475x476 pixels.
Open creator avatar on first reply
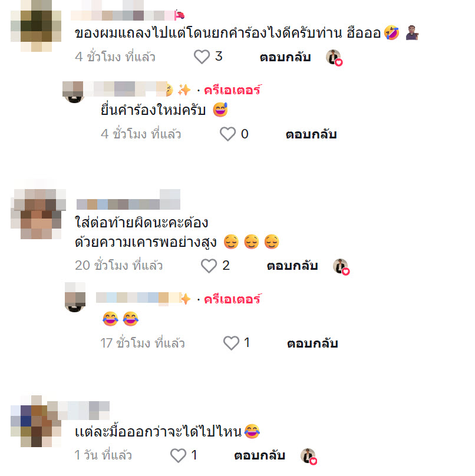click(x=74, y=92)
